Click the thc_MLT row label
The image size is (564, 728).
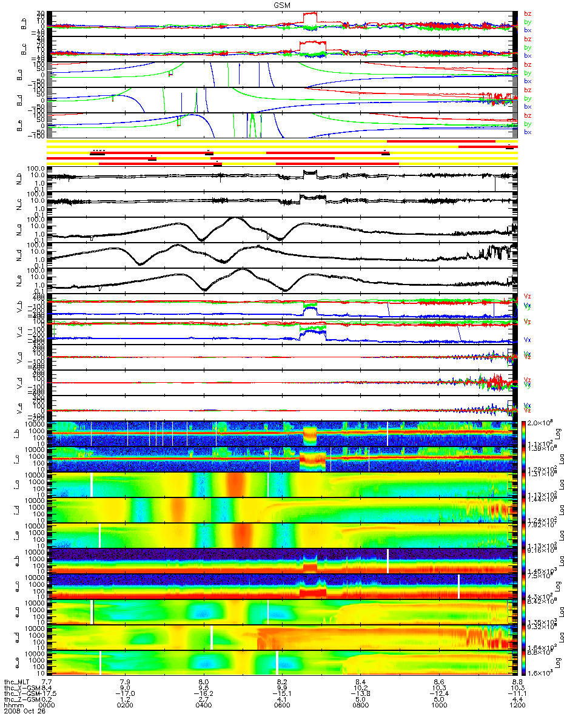18,682
